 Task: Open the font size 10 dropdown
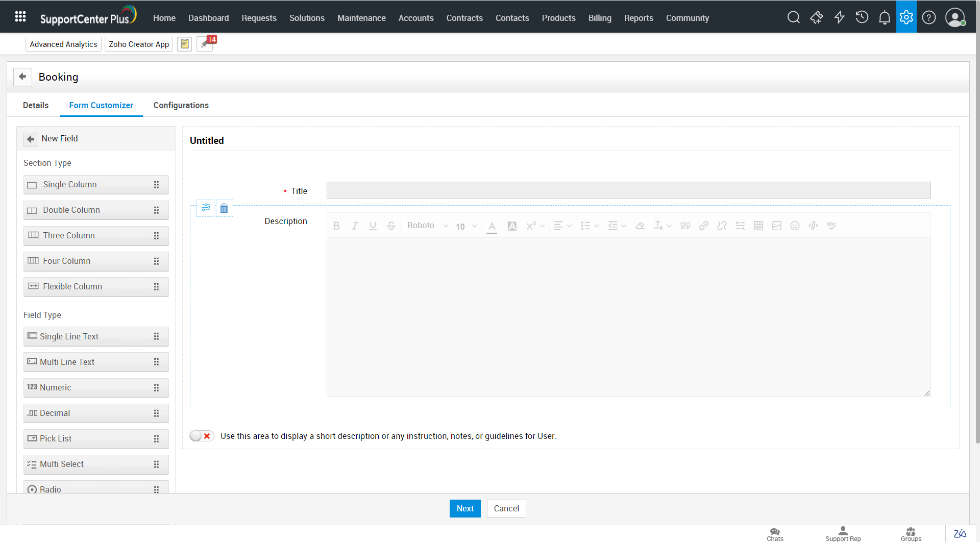pos(466,226)
